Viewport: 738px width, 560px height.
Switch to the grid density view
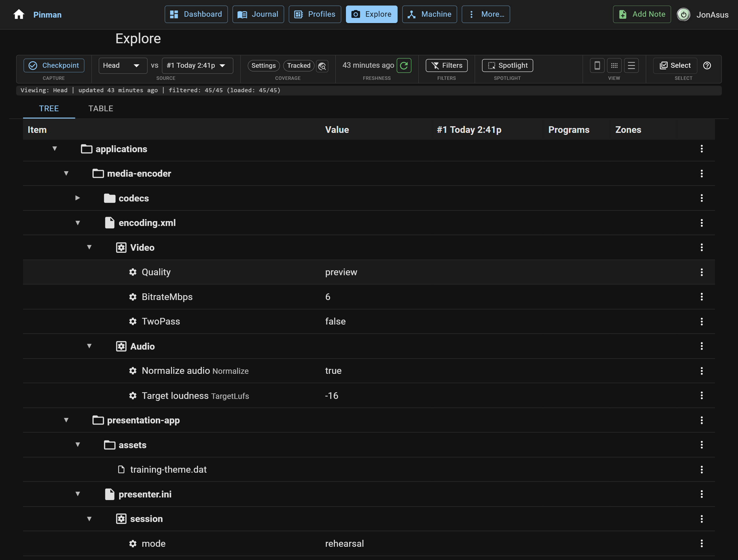pos(614,65)
